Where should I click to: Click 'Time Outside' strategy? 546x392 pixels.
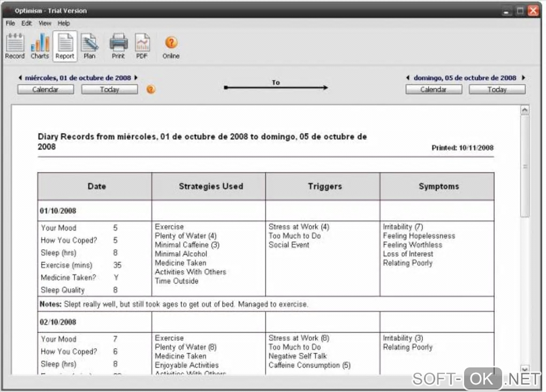click(x=177, y=281)
